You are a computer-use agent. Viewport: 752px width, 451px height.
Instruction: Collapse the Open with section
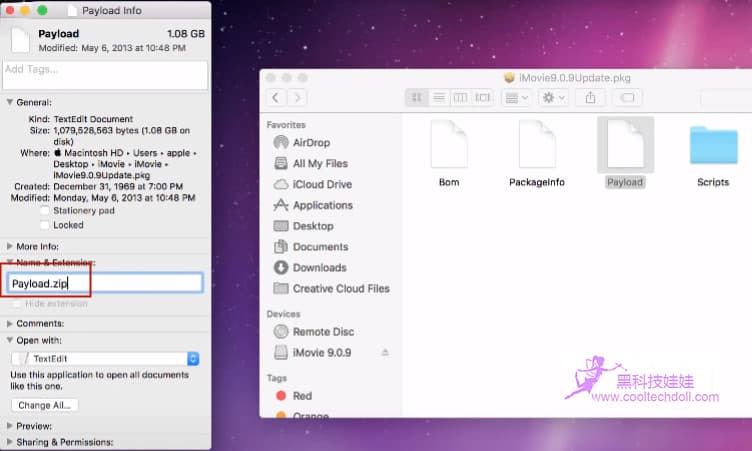point(10,340)
